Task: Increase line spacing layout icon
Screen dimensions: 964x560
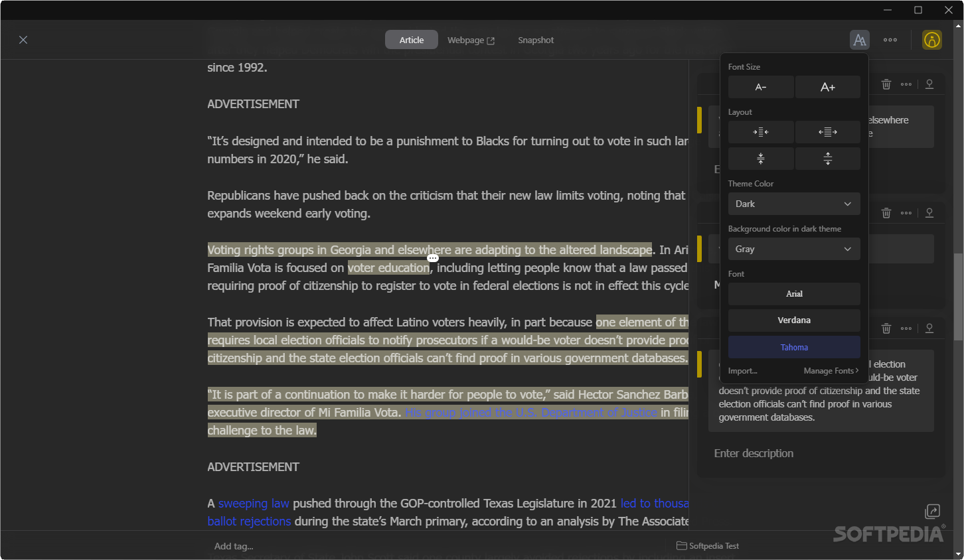Action: 828,159
